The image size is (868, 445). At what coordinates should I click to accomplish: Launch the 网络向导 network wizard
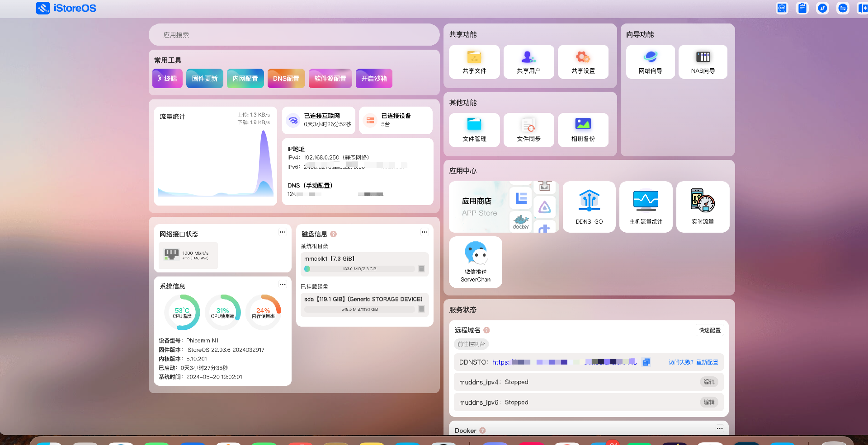point(650,62)
